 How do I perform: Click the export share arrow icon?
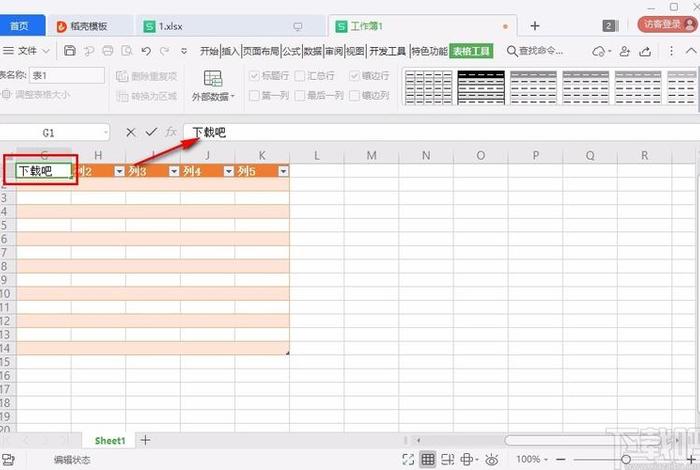[x=645, y=51]
